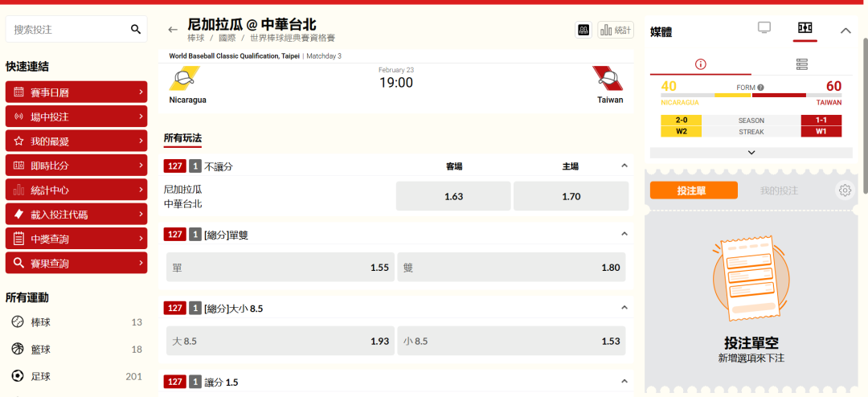Viewport: 868px width, 397px height.
Task: Expand more stats with the down chevron
Action: 751,152
